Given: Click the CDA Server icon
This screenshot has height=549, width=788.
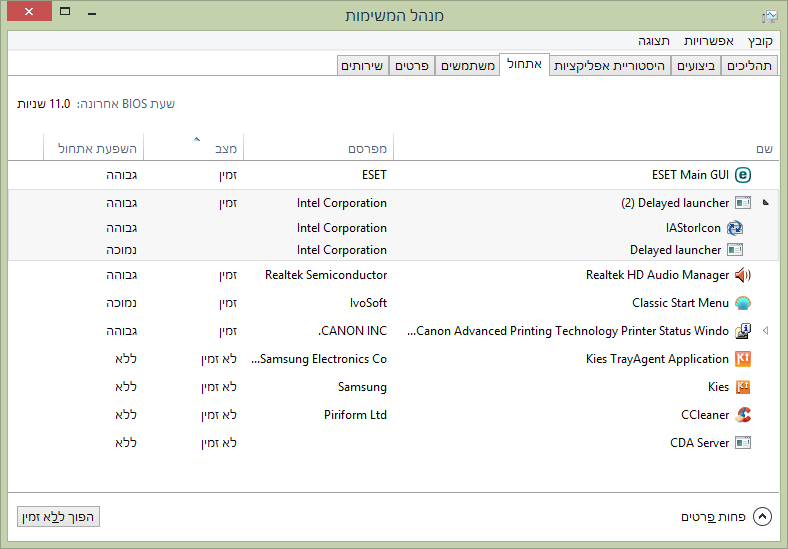Looking at the screenshot, I should pos(743,443).
